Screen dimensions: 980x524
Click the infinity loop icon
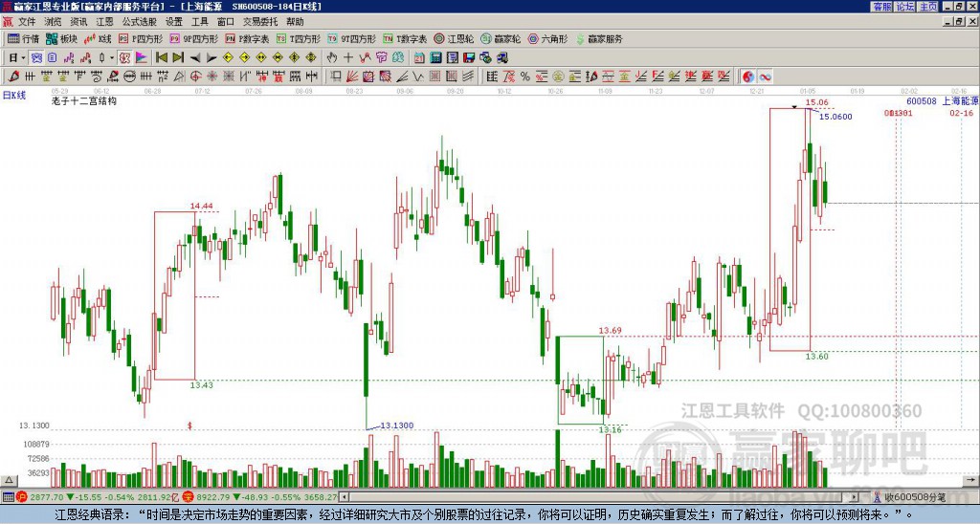pyautogui.click(x=765, y=76)
